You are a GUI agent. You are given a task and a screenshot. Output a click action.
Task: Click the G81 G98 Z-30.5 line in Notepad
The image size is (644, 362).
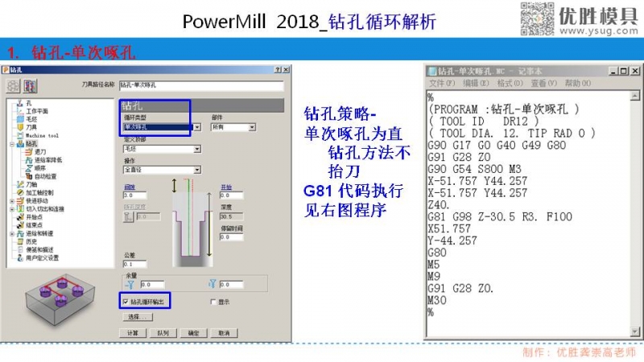pos(499,216)
